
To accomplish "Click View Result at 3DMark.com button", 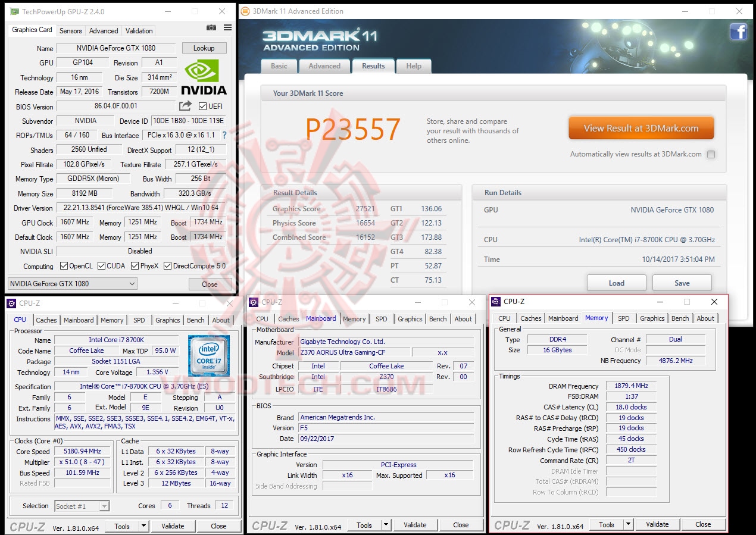I will pyautogui.click(x=641, y=128).
